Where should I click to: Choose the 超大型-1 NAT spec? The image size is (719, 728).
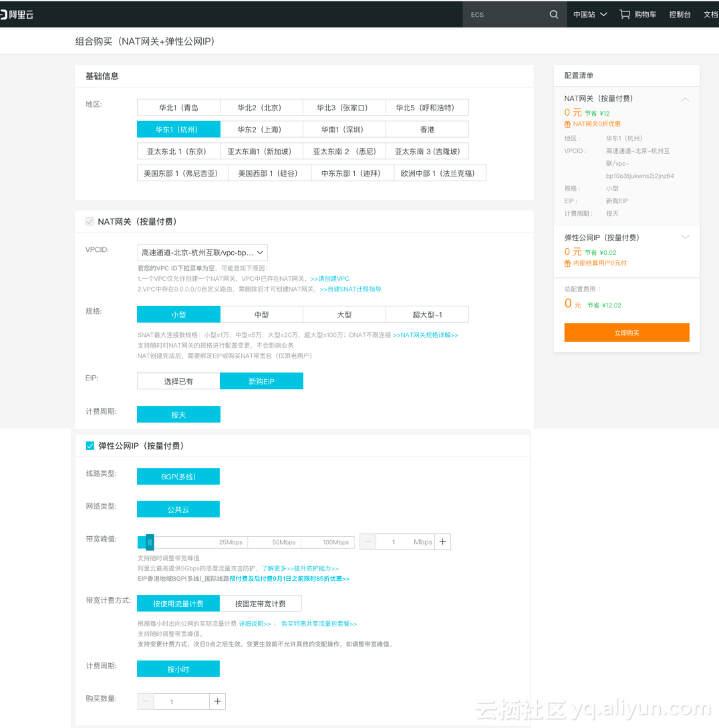click(x=427, y=314)
